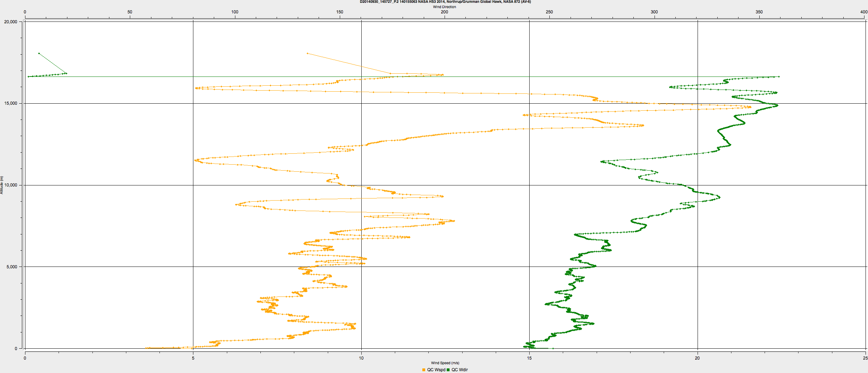Click the 'Wind Speed (m/s)' bottom axis label
The height and width of the screenshot is (373, 868).
tap(445, 363)
